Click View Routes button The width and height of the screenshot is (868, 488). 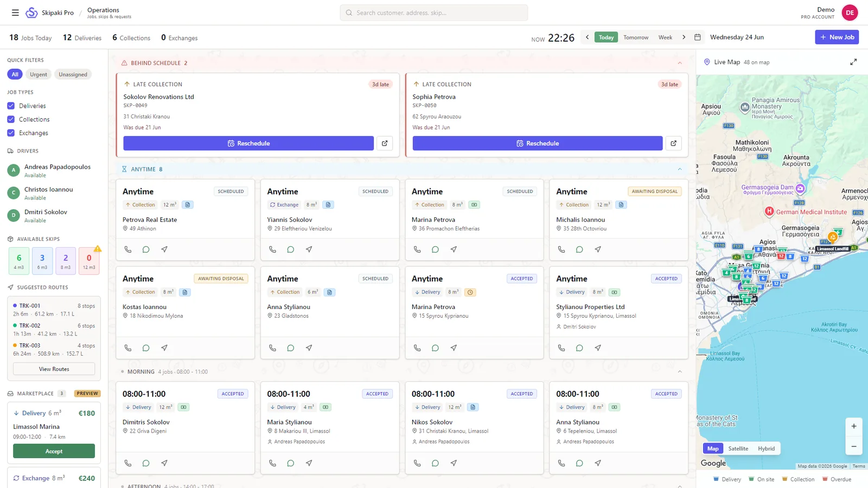[x=54, y=369]
